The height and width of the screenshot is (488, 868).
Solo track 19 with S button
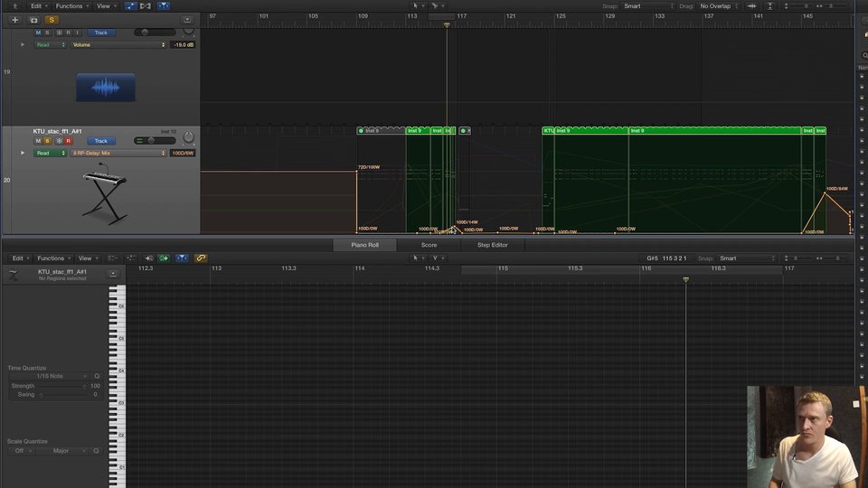coord(47,33)
